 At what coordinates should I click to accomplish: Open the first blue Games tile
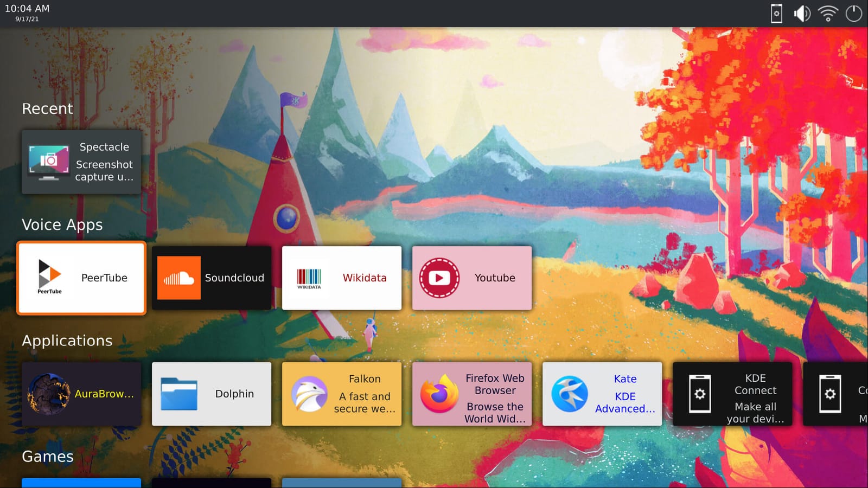click(81, 483)
